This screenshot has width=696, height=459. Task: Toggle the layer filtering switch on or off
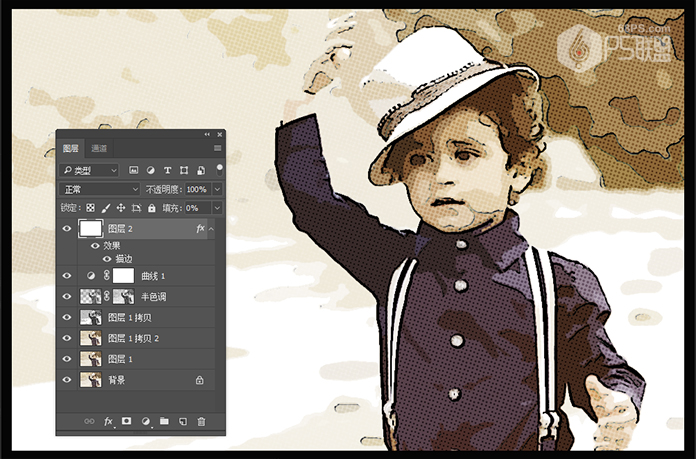(x=219, y=170)
